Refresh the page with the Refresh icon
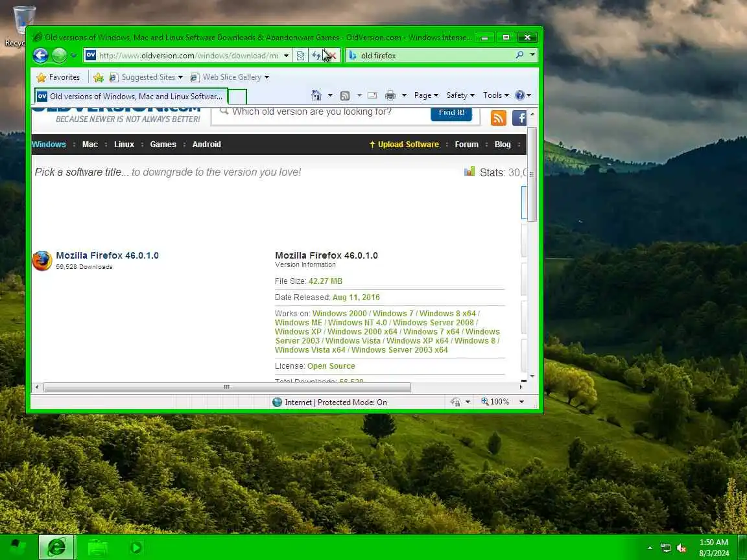 tap(316, 56)
